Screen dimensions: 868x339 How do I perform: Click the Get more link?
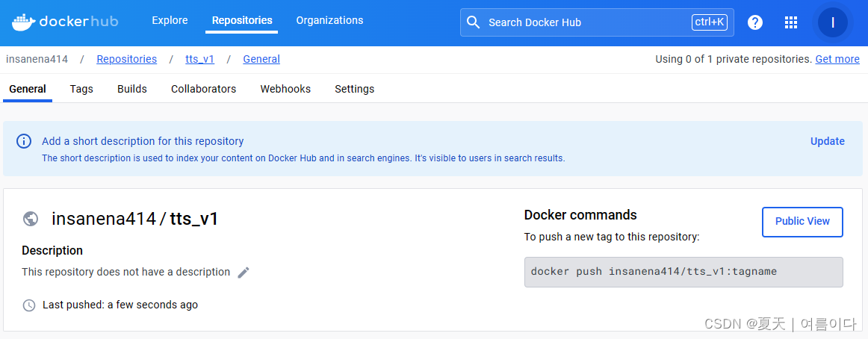tap(837, 59)
